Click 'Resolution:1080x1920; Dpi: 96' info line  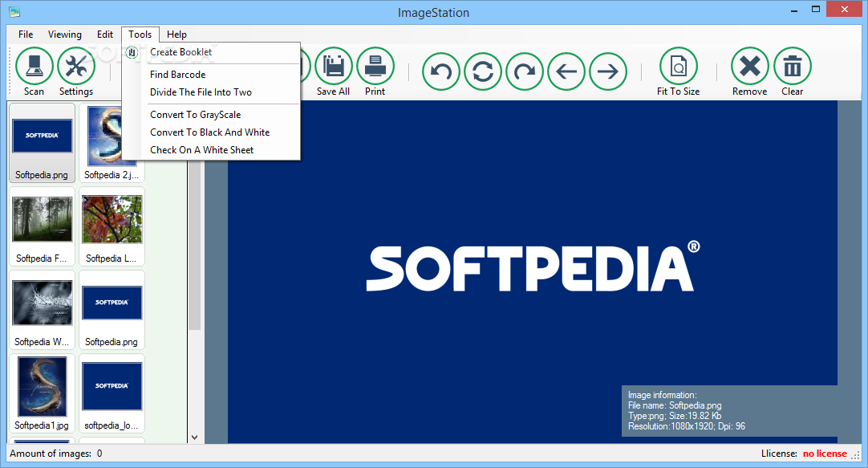[687, 426]
